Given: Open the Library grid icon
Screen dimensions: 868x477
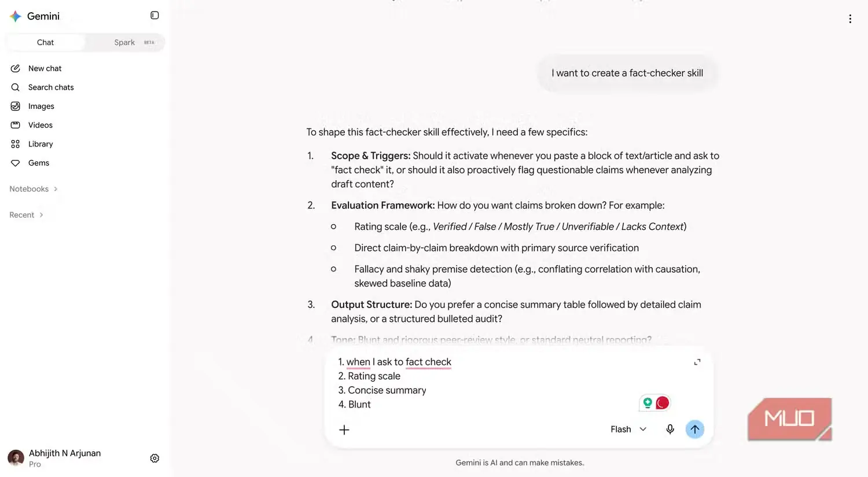Looking at the screenshot, I should point(16,144).
